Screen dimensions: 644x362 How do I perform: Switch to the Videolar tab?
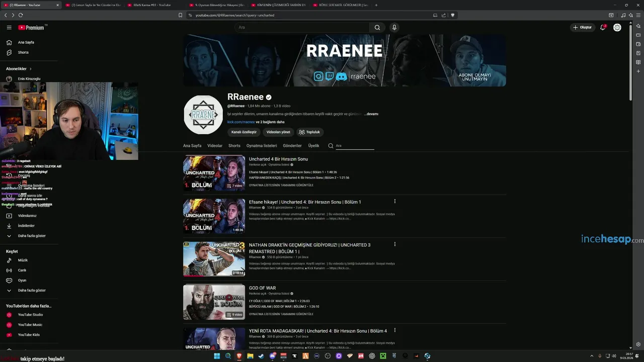[x=215, y=146]
